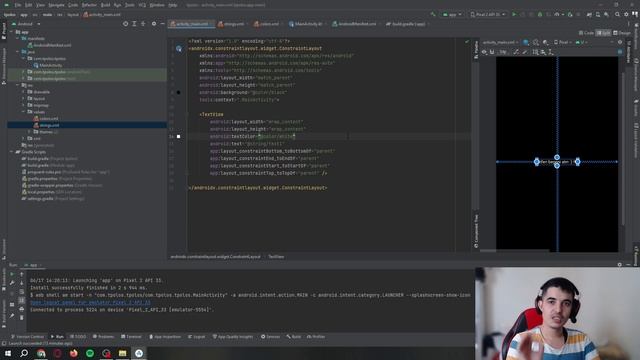Click the Make Project hammer icon
The height and width of the screenshot is (360, 640).
(433, 14)
